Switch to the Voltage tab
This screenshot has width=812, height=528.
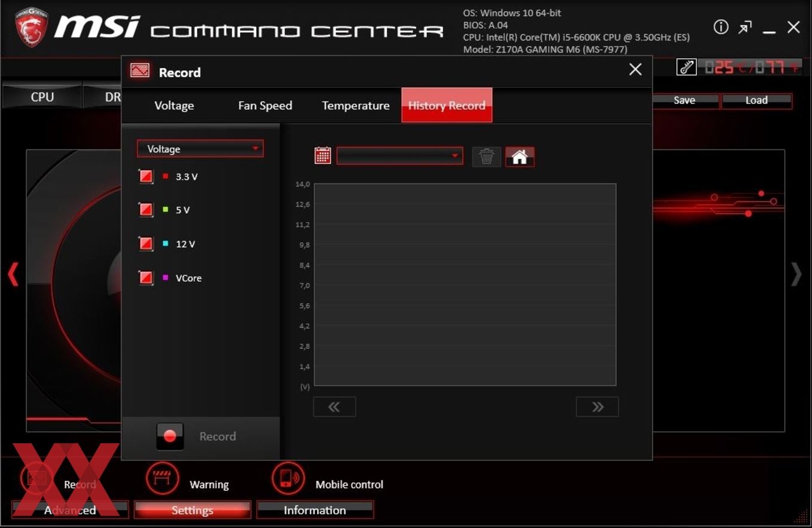(174, 106)
